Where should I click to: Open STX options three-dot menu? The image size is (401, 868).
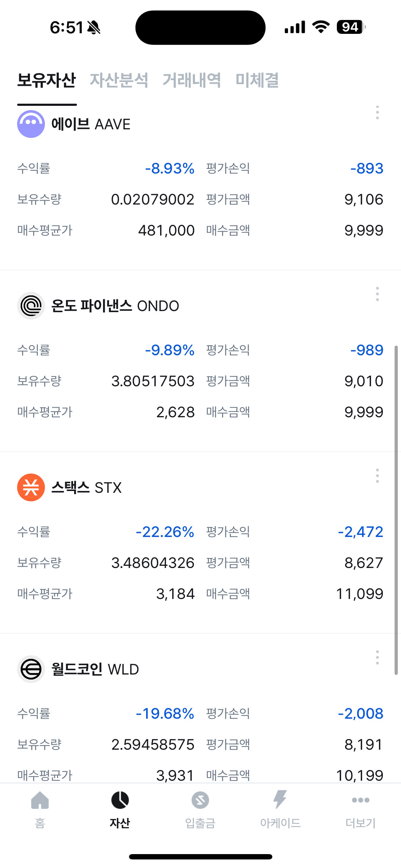(377, 476)
